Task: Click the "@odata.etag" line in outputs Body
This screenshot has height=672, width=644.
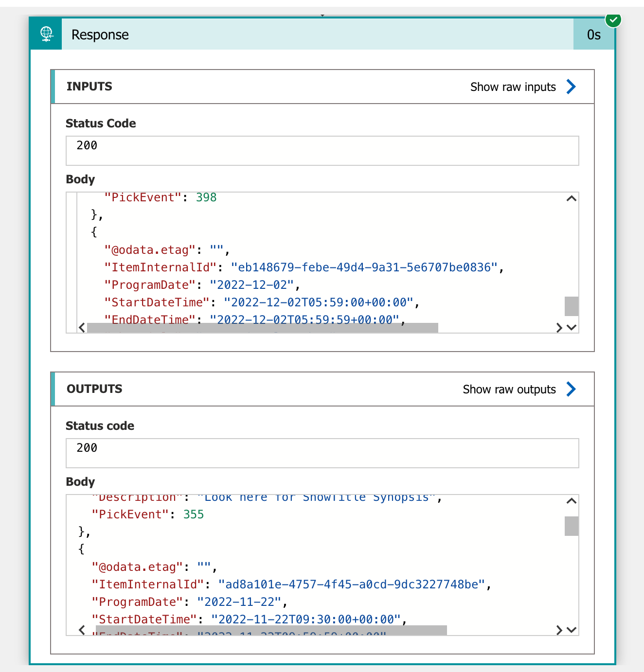Action: click(154, 567)
